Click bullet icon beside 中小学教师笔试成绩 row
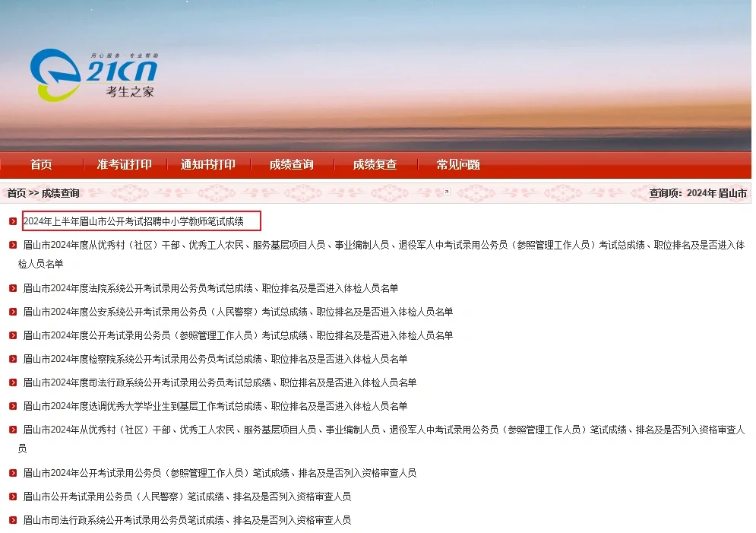Screen dimensions: 756x533 click(13, 221)
